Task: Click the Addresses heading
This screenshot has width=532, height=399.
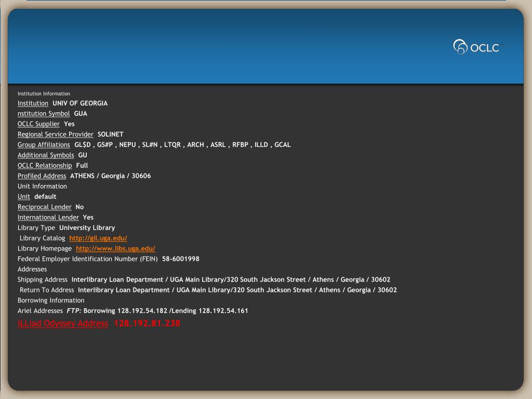Action: 32,269
